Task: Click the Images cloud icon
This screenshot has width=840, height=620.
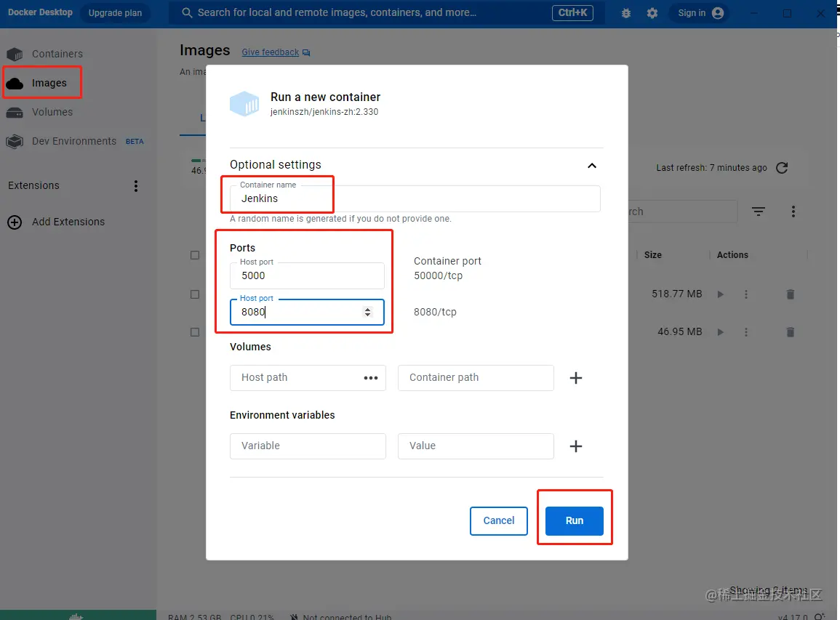Action: click(15, 83)
